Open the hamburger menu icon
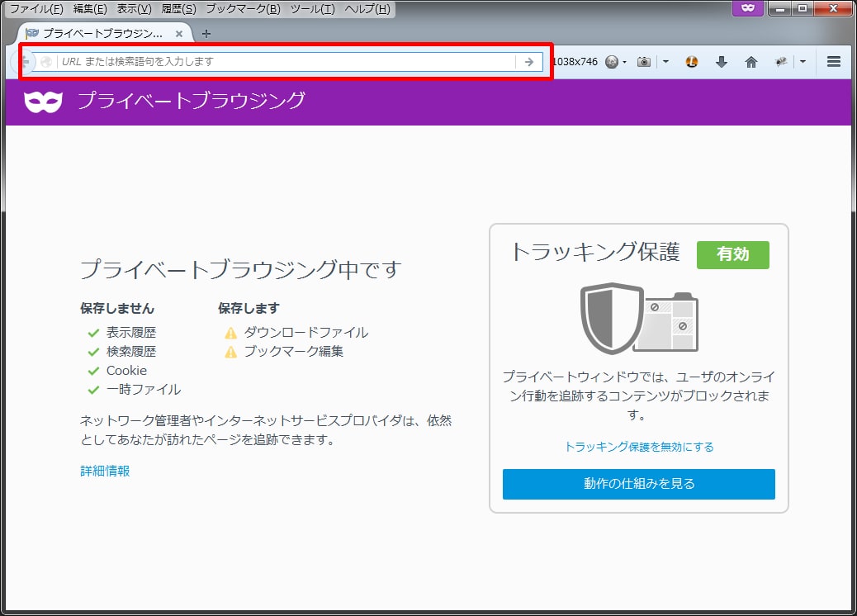The width and height of the screenshot is (857, 616). 833,62
